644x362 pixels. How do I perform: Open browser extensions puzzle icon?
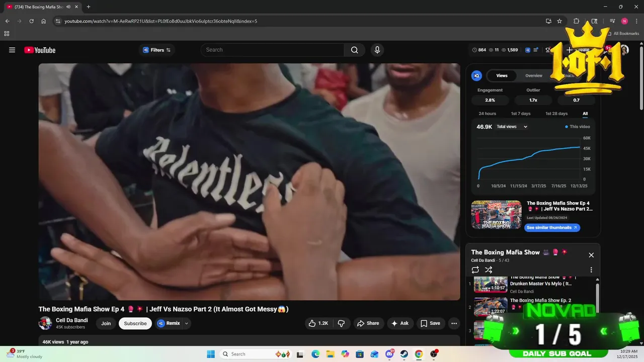coord(577,21)
